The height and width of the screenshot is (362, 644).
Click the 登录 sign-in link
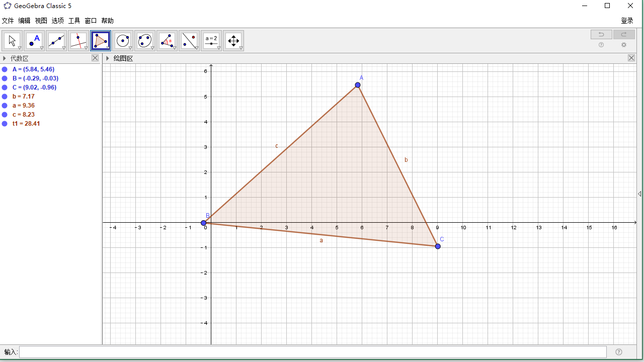[x=627, y=21]
